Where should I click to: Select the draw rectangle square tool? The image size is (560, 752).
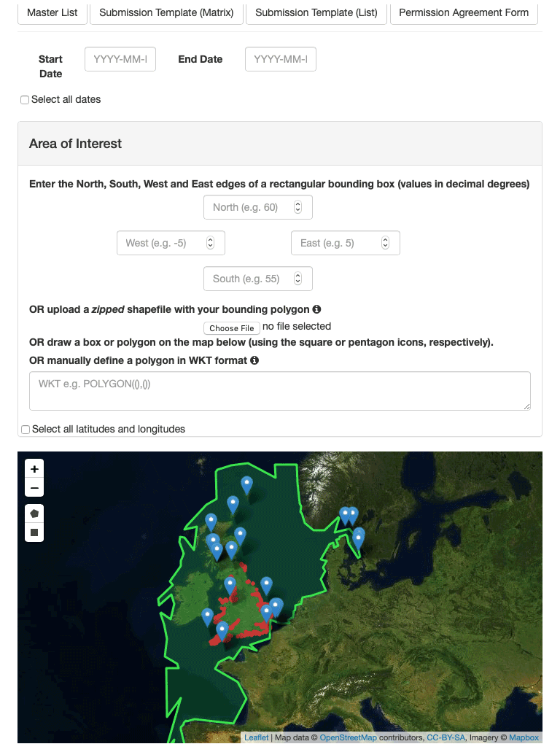pyautogui.click(x=34, y=533)
